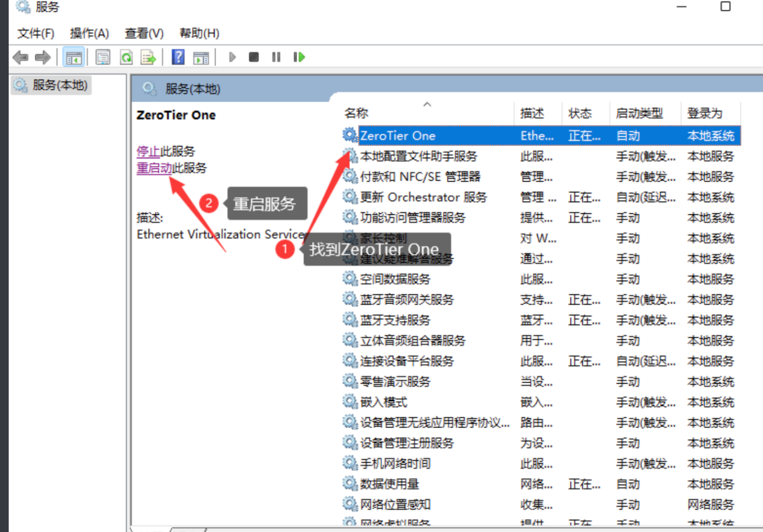
Task: Click the 停止 link to stop service
Action: [x=148, y=151]
